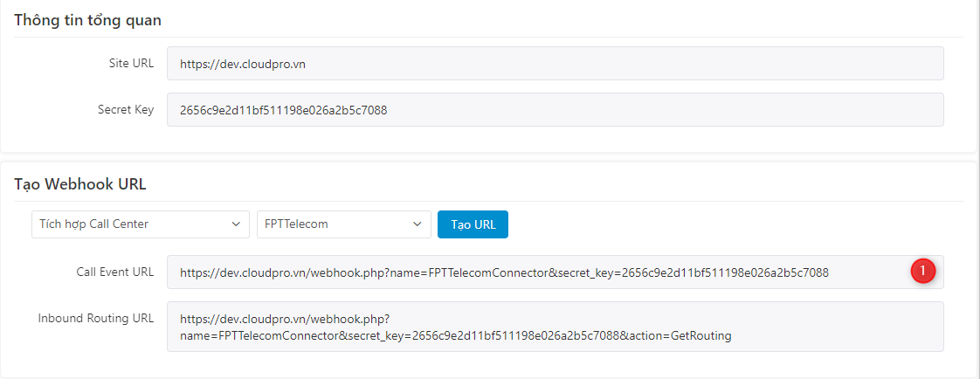
Task: Click the Inbound Routing URL field
Action: (x=555, y=327)
